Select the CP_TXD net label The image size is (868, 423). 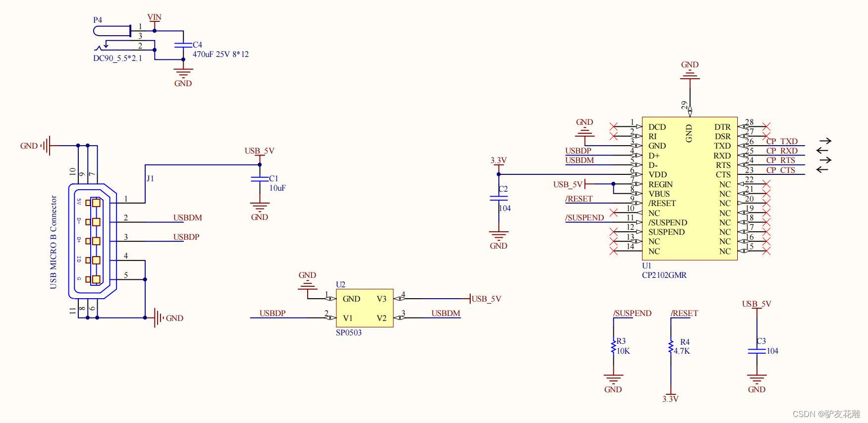click(x=782, y=141)
